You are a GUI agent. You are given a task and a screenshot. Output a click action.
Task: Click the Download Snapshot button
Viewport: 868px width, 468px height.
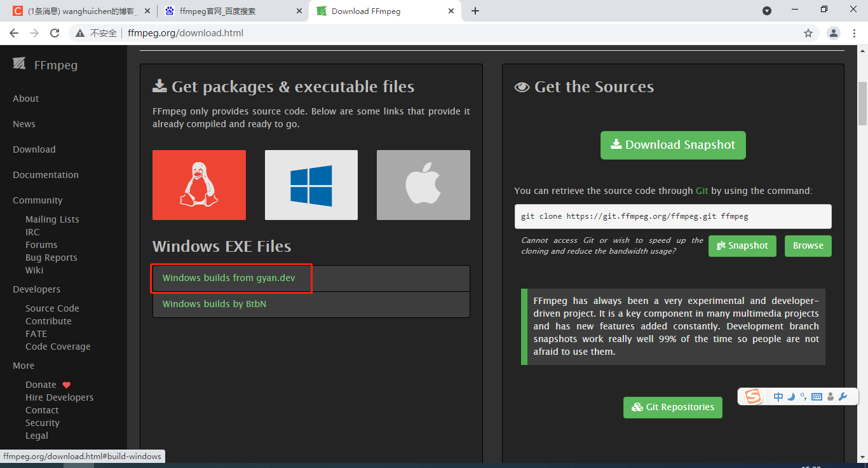[673, 145]
